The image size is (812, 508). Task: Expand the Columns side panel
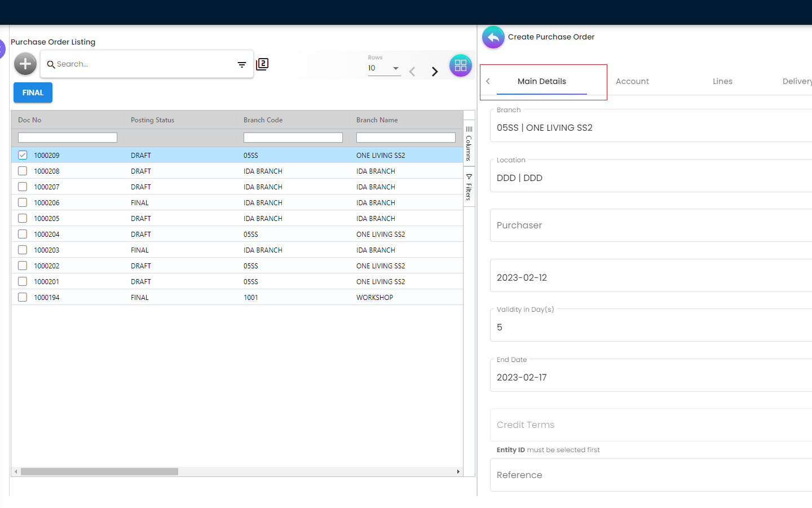[x=469, y=144]
